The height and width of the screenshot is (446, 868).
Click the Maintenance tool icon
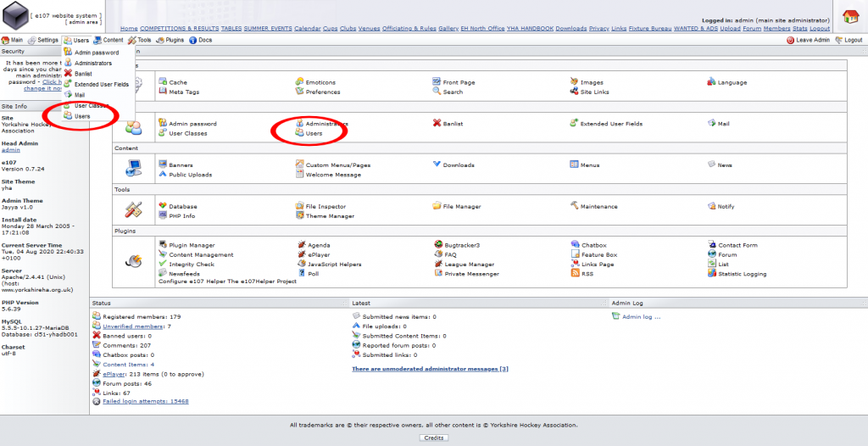tap(574, 206)
